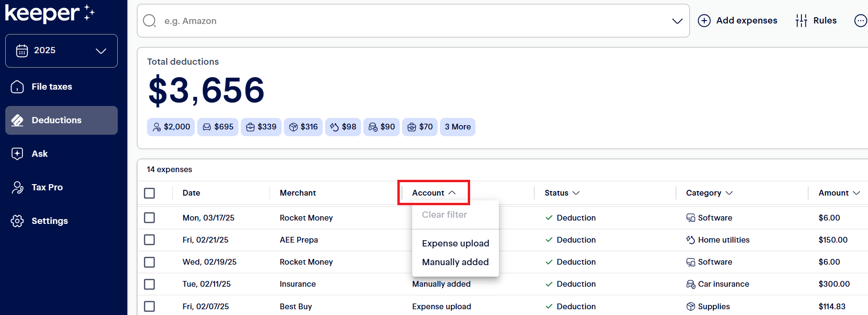
Task: Select the $2,000 deduction category chip
Action: (171, 127)
